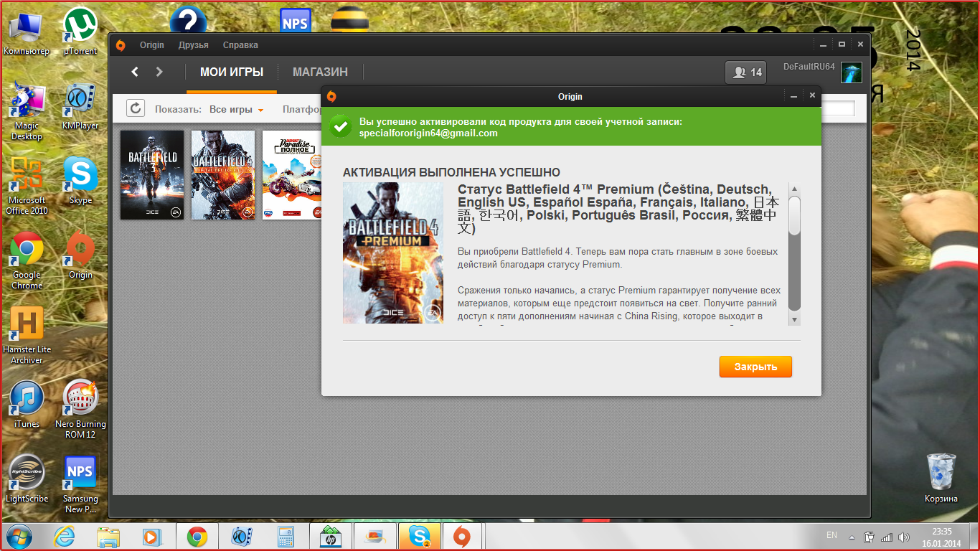Switch to the МАГАЗИН tab
This screenshot has height=551, width=980.
[x=320, y=72]
